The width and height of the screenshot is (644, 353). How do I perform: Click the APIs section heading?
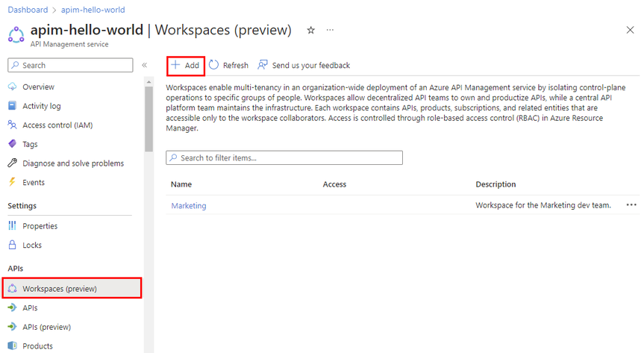tap(15, 269)
